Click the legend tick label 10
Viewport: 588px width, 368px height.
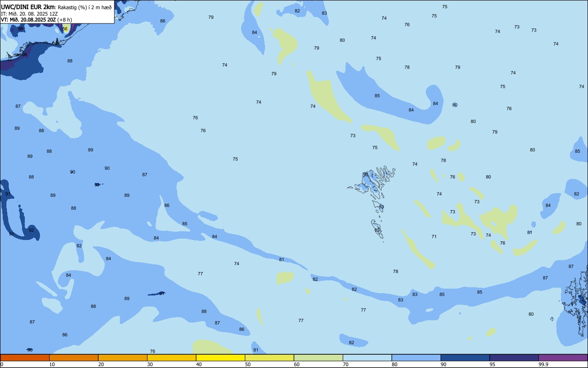pyautogui.click(x=52, y=364)
